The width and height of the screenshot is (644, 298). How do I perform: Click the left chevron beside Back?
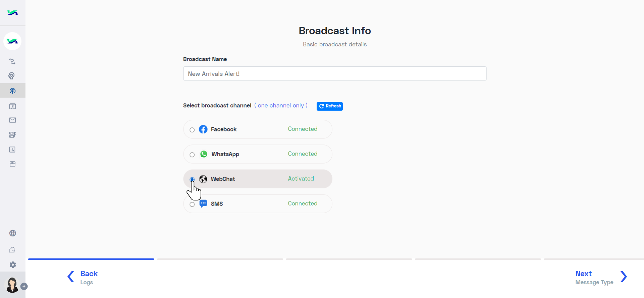pyautogui.click(x=71, y=277)
